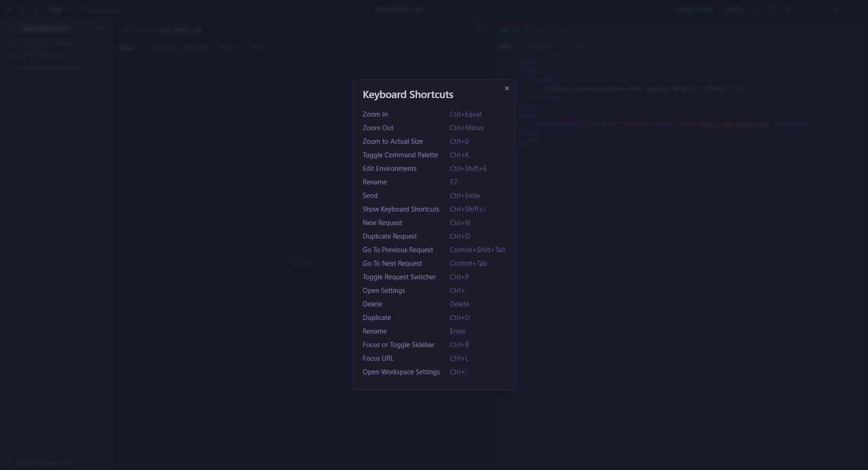Screen dimensions: 868x470
Task: Click the Duplicate Request shortcut label
Action: 389,236
